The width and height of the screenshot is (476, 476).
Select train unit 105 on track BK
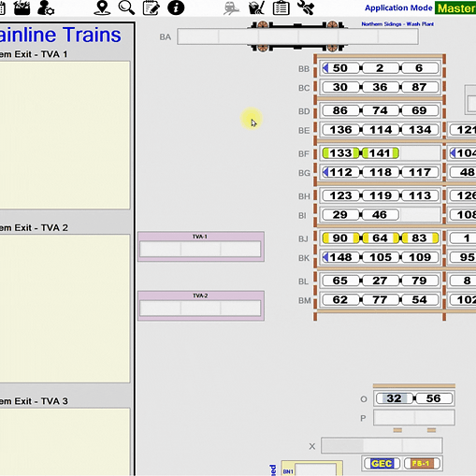point(380,257)
